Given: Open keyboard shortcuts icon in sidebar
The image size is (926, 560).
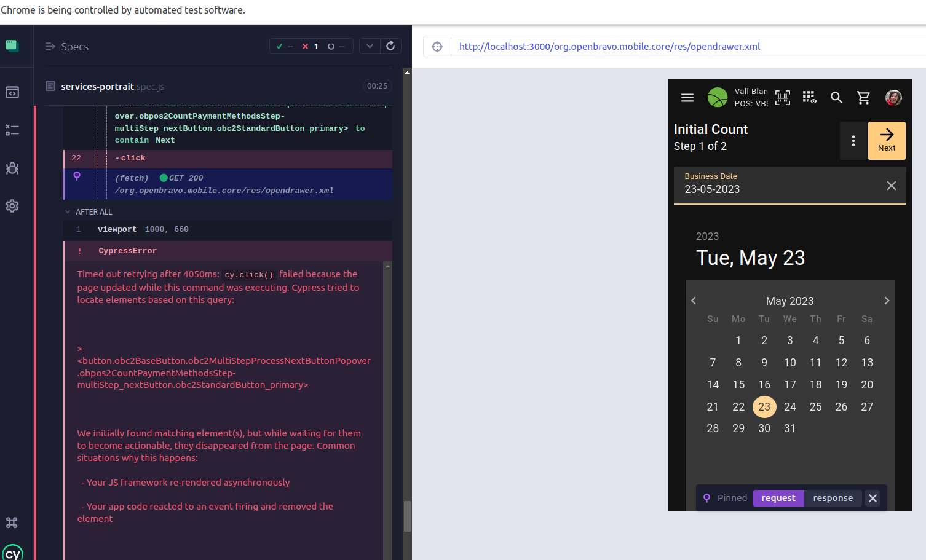Looking at the screenshot, I should coord(12,523).
